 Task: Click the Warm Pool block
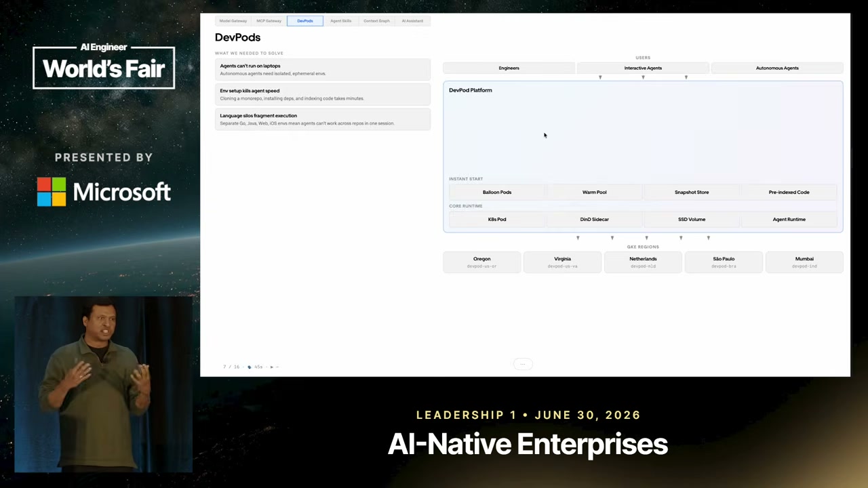pos(594,192)
